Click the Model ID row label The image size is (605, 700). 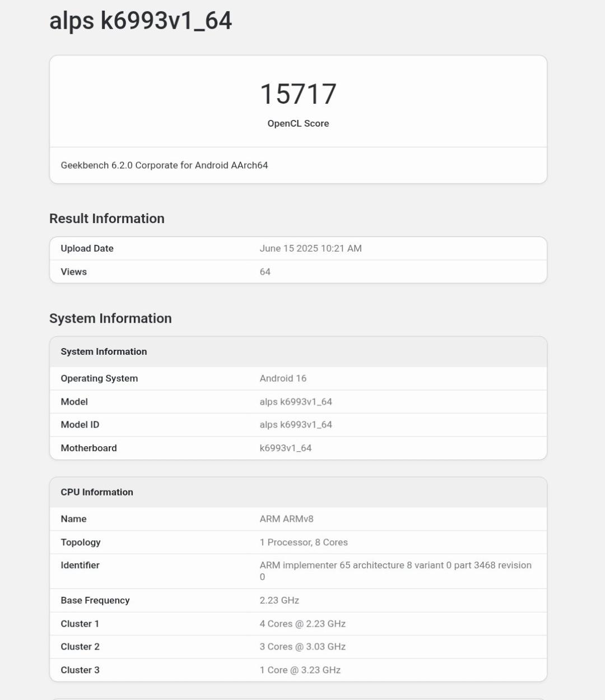tap(80, 425)
